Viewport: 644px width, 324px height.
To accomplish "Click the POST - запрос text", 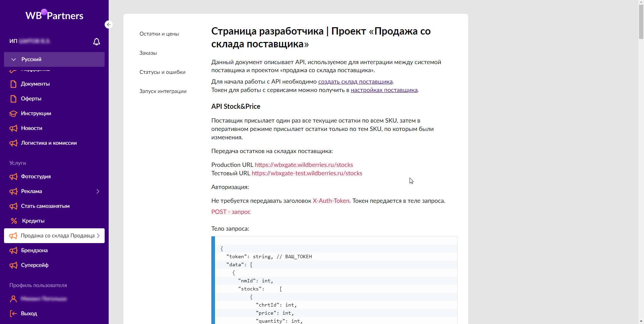I will 231,212.
